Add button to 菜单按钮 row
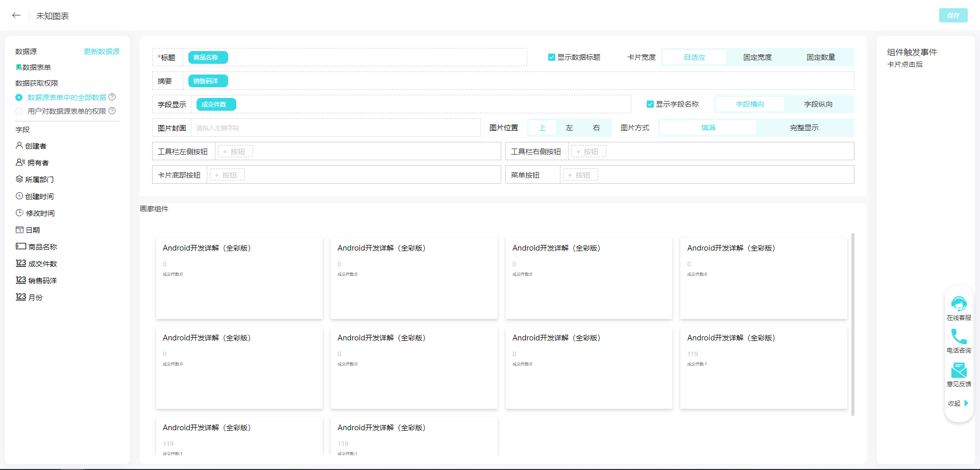 [x=580, y=175]
